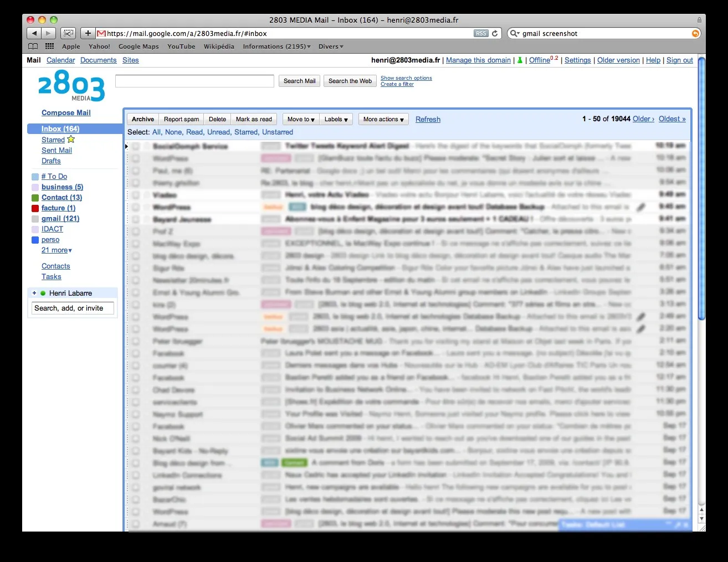Open the search magnifier dropdown in Safari
728x562 pixels.
pyautogui.click(x=515, y=33)
